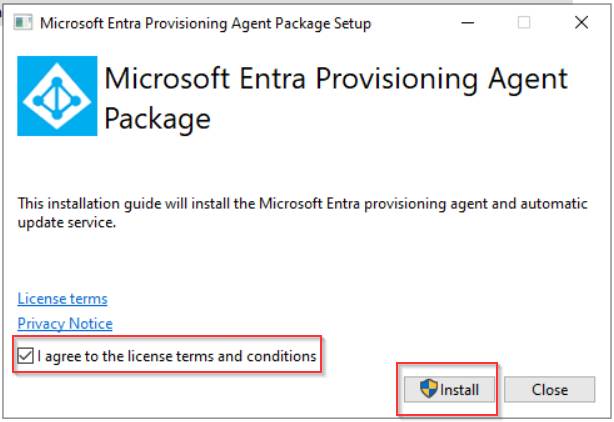Image resolution: width=614 pixels, height=422 pixels.
Task: Open the Privacy Notice link
Action: click(x=65, y=323)
